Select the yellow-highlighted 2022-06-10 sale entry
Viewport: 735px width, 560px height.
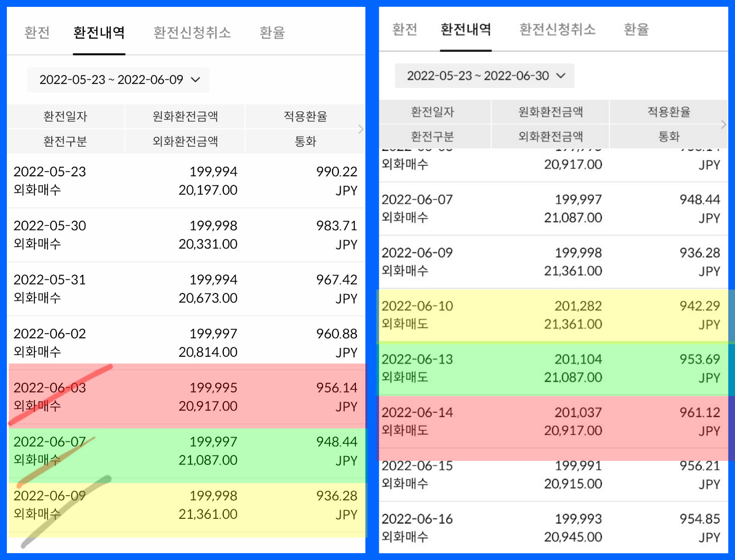click(552, 315)
